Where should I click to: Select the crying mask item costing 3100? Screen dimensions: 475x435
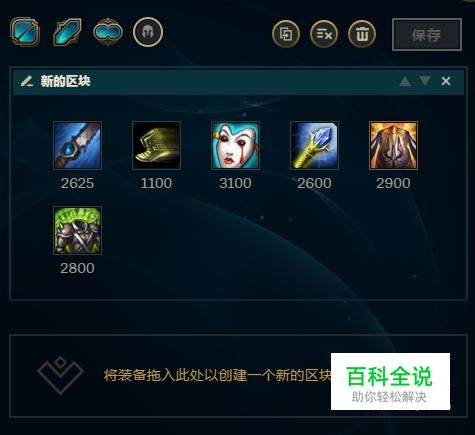(235, 145)
